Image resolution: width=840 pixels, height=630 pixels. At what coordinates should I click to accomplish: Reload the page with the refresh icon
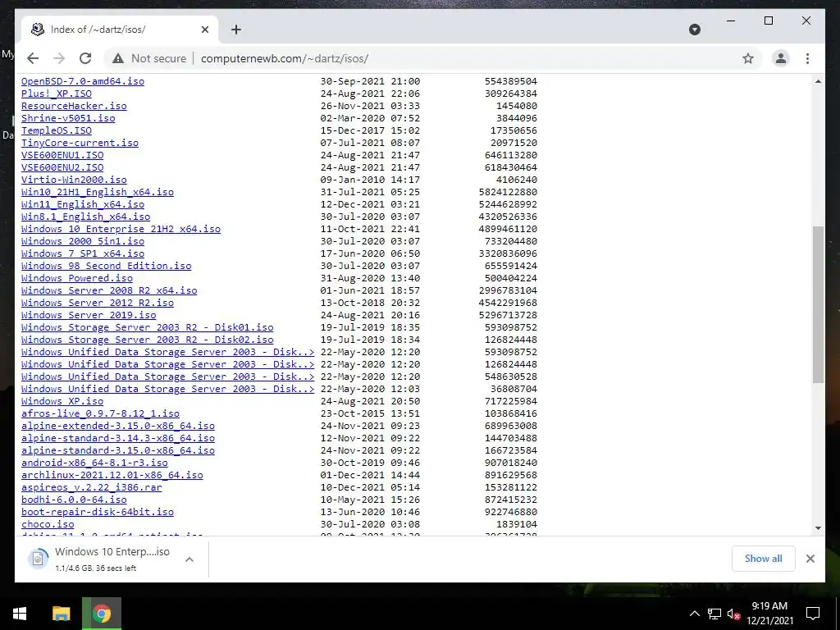coord(85,58)
